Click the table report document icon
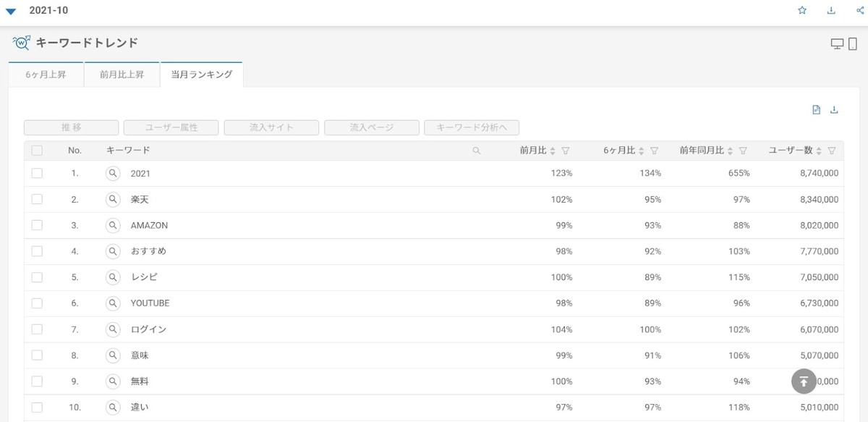The image size is (868, 422). click(817, 110)
